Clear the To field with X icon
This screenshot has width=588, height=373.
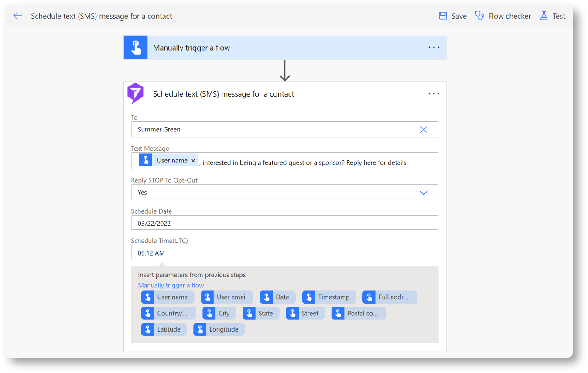(x=423, y=129)
